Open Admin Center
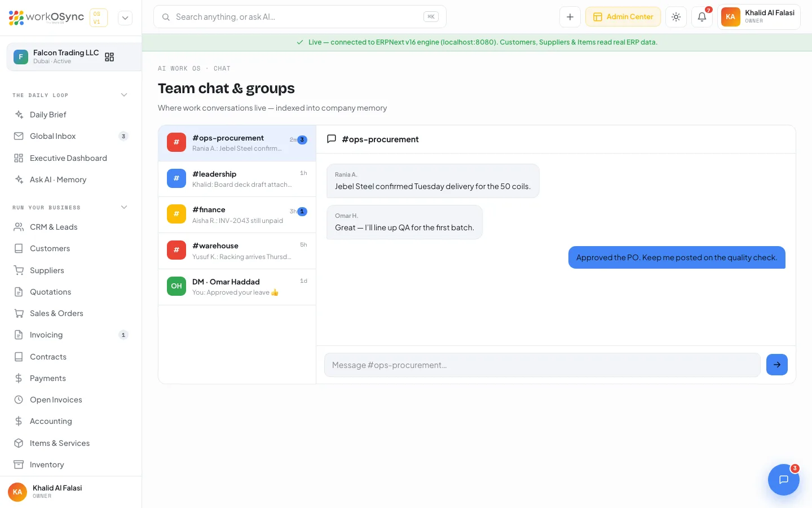Viewport: 812px width, 508px height. click(623, 17)
